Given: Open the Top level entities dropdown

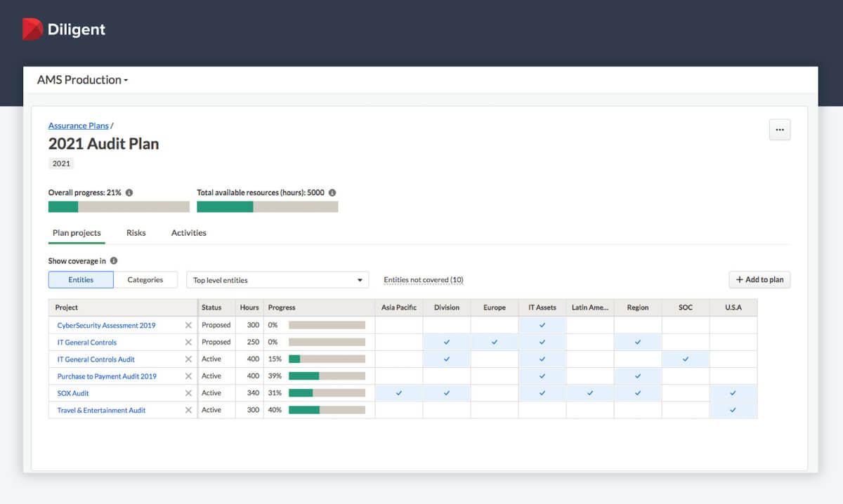Looking at the screenshot, I should pos(277,279).
